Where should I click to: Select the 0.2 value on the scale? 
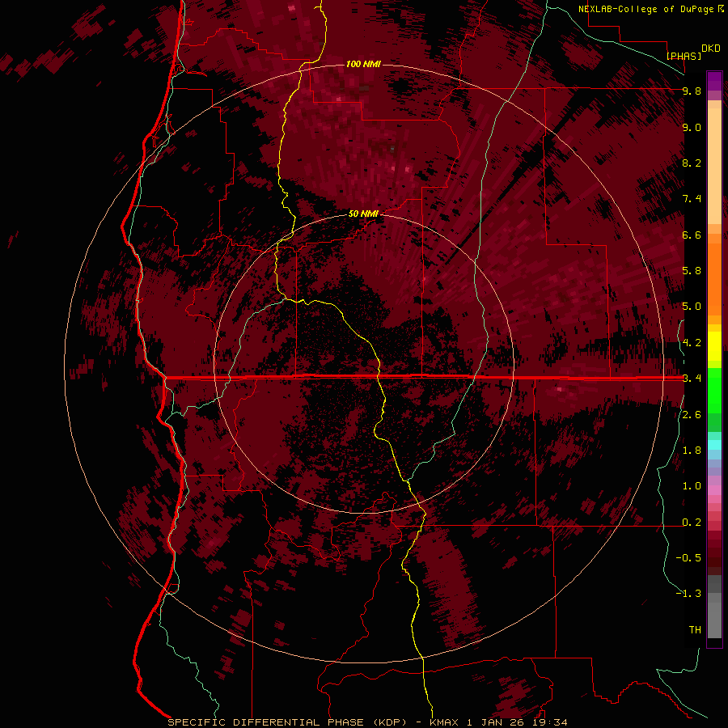(692, 523)
